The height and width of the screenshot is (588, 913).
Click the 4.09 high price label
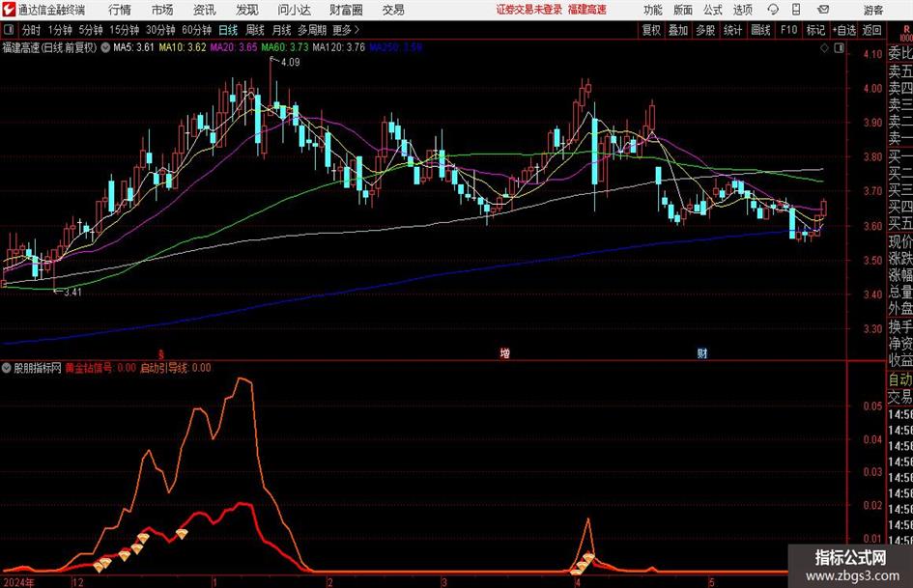[x=290, y=63]
